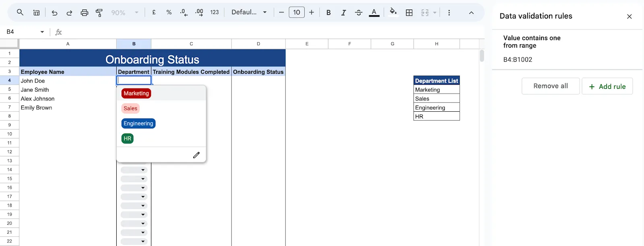The image size is (644, 246).
Task: Click the Add rule button
Action: [x=607, y=86]
